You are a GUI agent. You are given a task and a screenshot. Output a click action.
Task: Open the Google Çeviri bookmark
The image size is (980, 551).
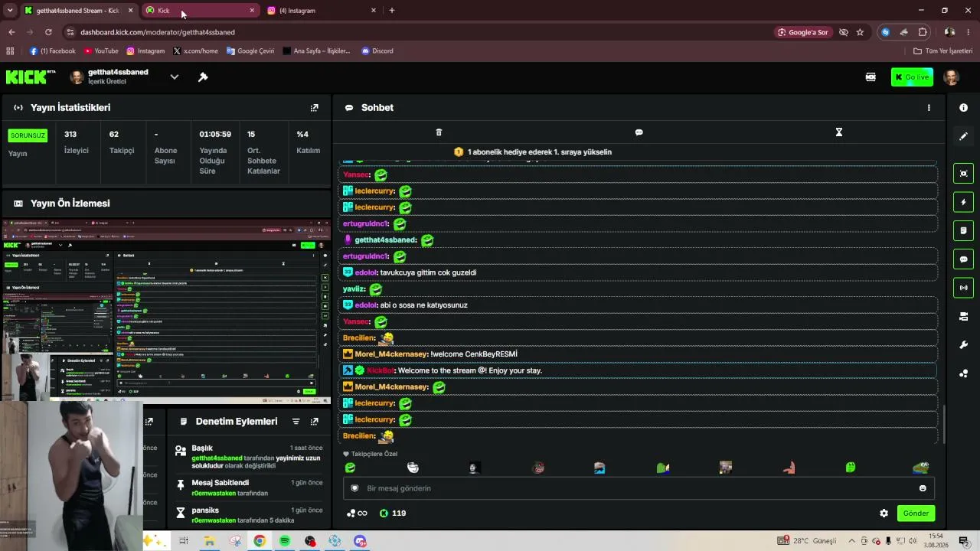[x=250, y=51]
